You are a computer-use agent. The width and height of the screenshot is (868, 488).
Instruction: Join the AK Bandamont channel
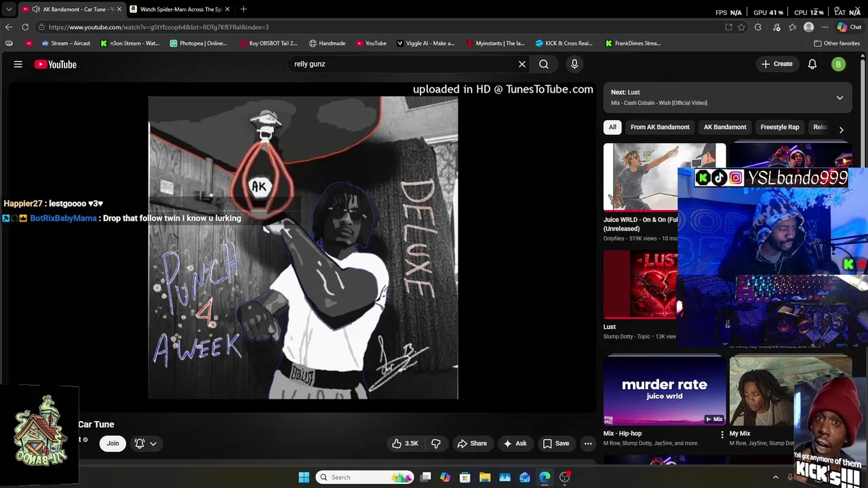(x=113, y=443)
